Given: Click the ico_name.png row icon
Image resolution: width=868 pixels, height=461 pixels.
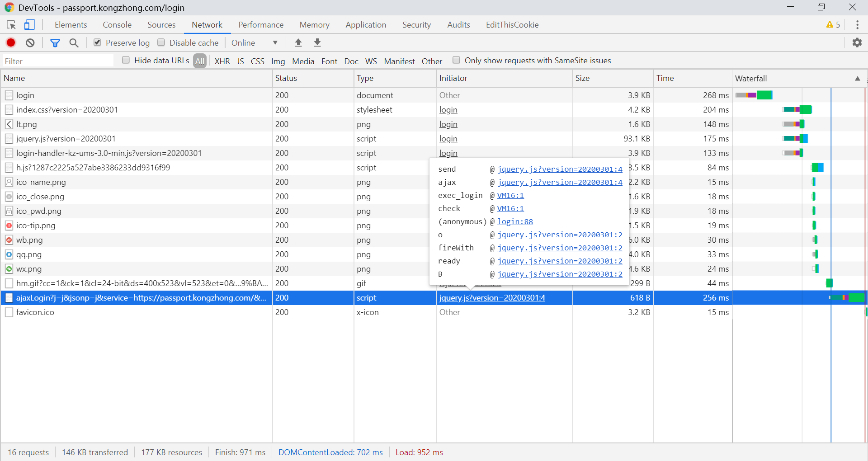Looking at the screenshot, I should (x=9, y=182).
